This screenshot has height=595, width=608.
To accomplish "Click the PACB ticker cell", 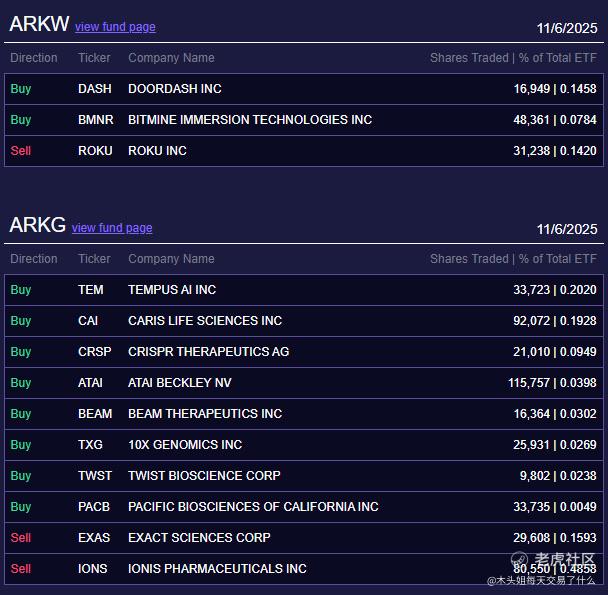I will (x=94, y=507).
